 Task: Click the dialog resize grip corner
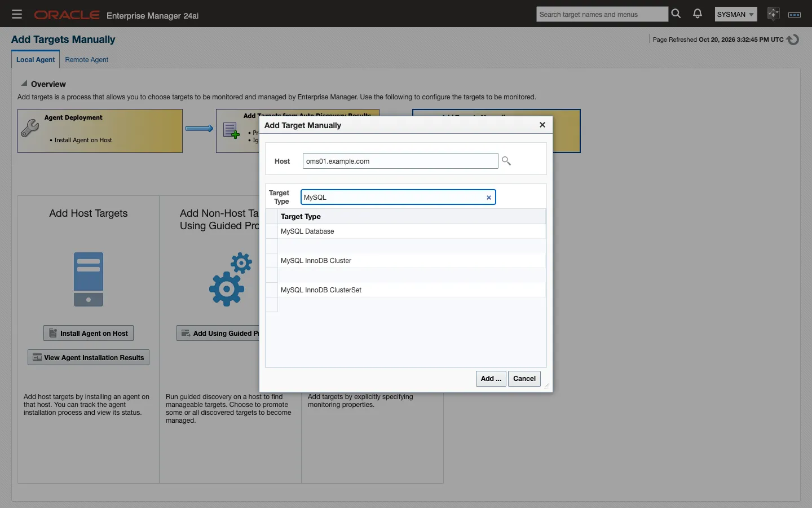tap(546, 386)
